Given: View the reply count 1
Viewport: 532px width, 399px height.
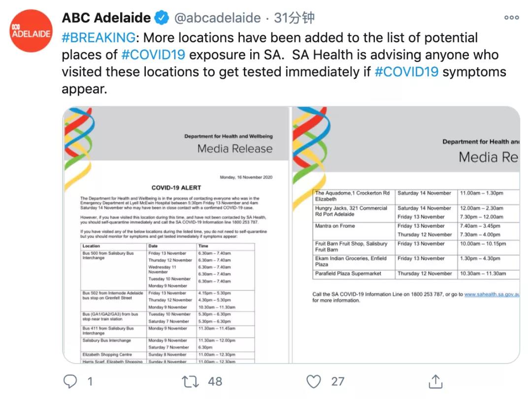Looking at the screenshot, I should [90, 381].
